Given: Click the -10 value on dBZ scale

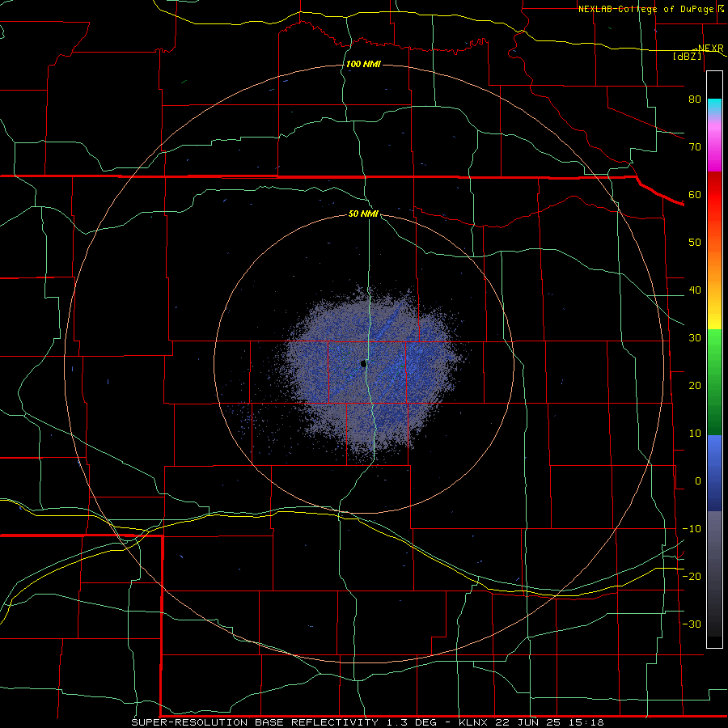Looking at the screenshot, I should (692, 529).
